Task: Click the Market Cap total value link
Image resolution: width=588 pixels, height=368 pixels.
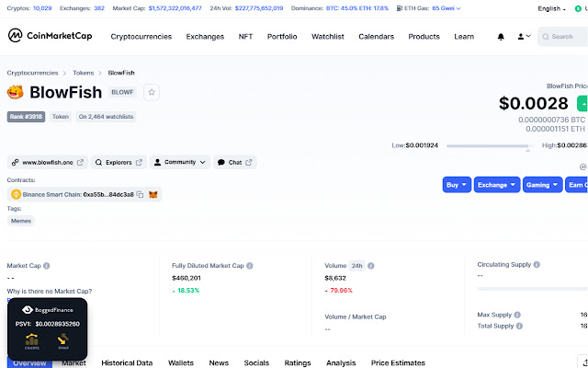Action: pyautogui.click(x=175, y=8)
